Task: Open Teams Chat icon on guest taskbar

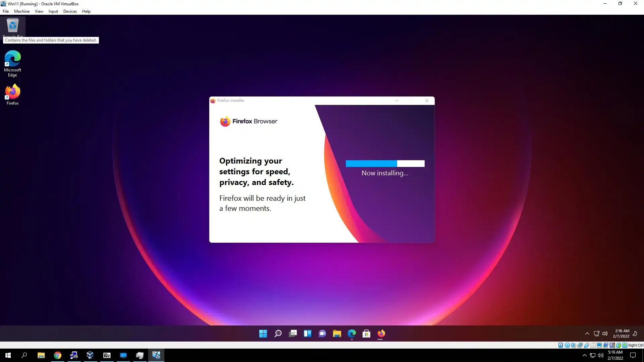Action: click(322, 334)
